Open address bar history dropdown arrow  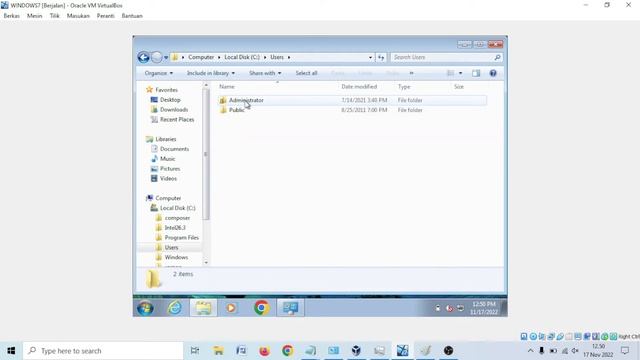pos(370,57)
